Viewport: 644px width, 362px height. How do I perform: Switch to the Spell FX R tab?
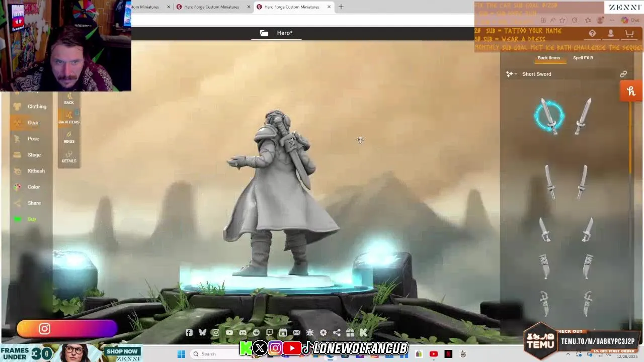point(583,58)
